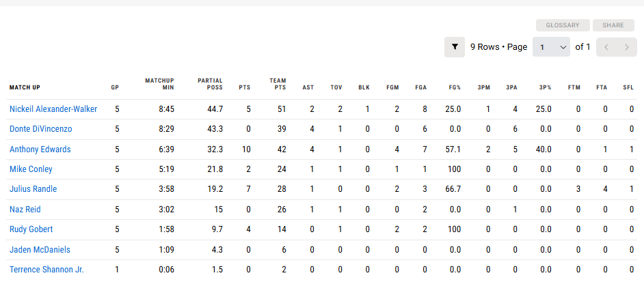This screenshot has width=644, height=284.
Task: Open Donte DiVincenzo player link
Action: (x=40, y=129)
